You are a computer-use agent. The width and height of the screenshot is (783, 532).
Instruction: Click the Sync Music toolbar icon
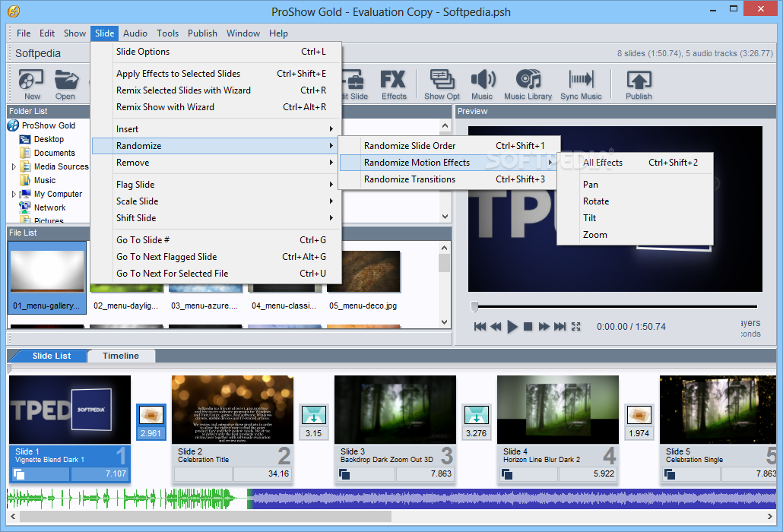[581, 84]
